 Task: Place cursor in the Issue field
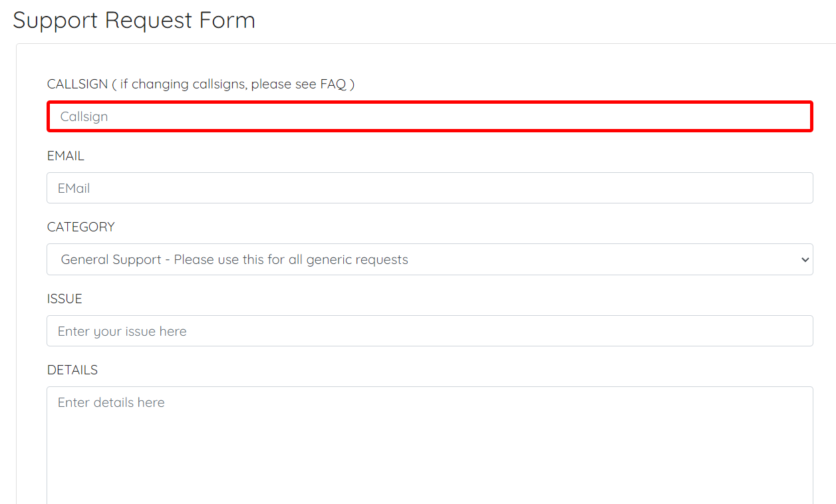pyautogui.click(x=430, y=330)
